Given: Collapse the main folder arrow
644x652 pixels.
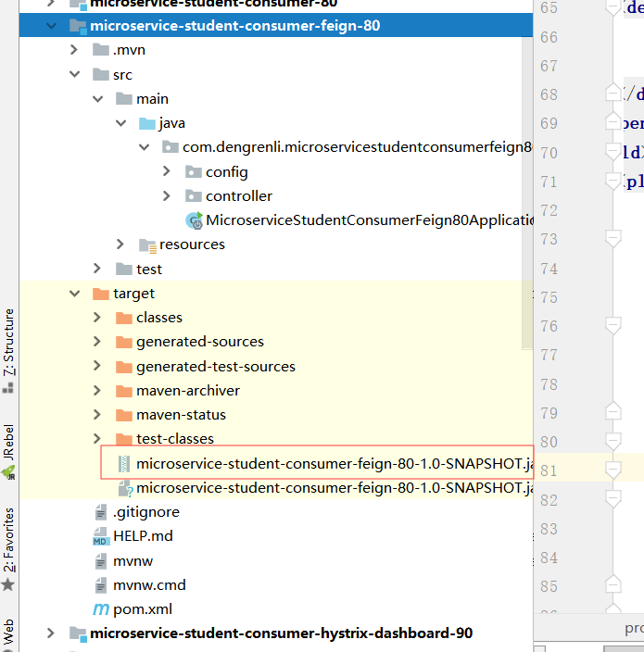Looking at the screenshot, I should (98, 99).
